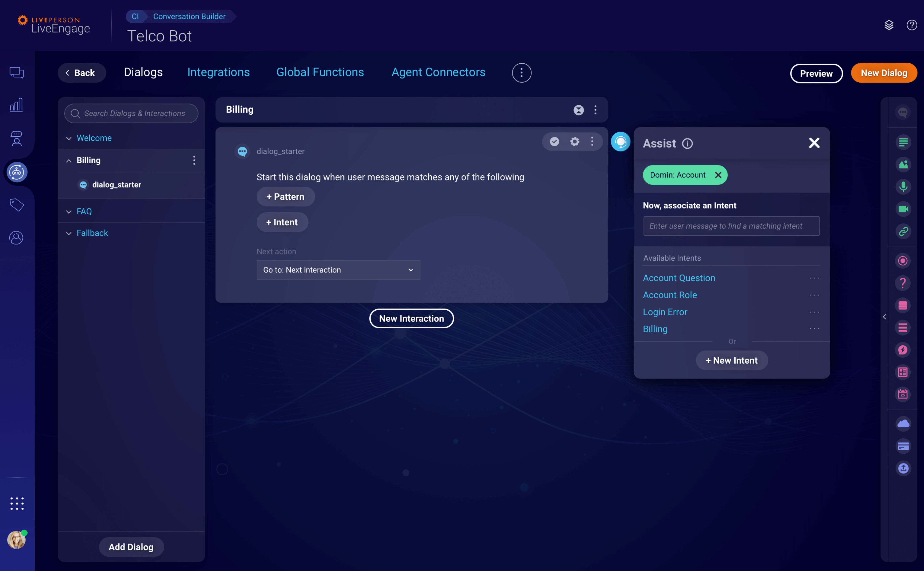Click the Campaigns tag icon in the left rail
Image resolution: width=924 pixels, height=571 pixels.
(x=16, y=205)
